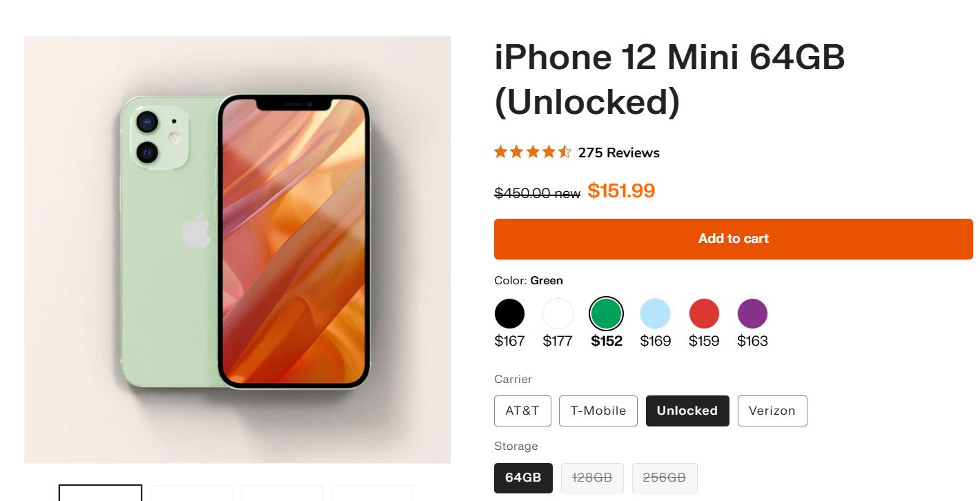Screen dimensions: 980x501
Task: Select Verizon as the carrier
Action: click(772, 411)
